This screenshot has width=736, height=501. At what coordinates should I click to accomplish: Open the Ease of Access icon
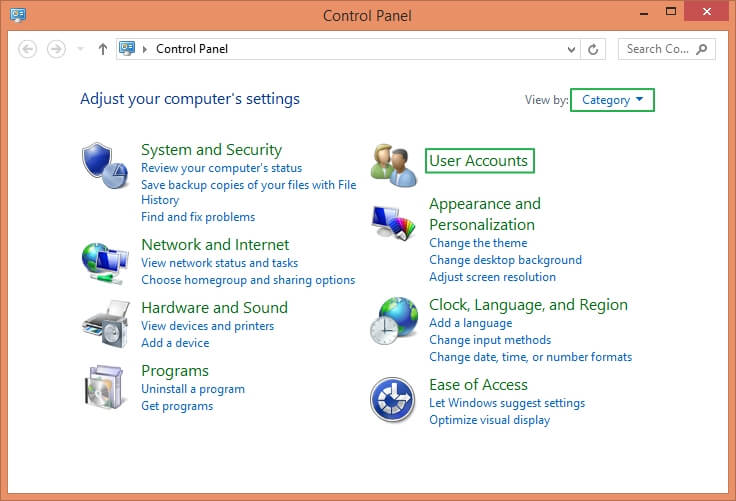click(392, 400)
